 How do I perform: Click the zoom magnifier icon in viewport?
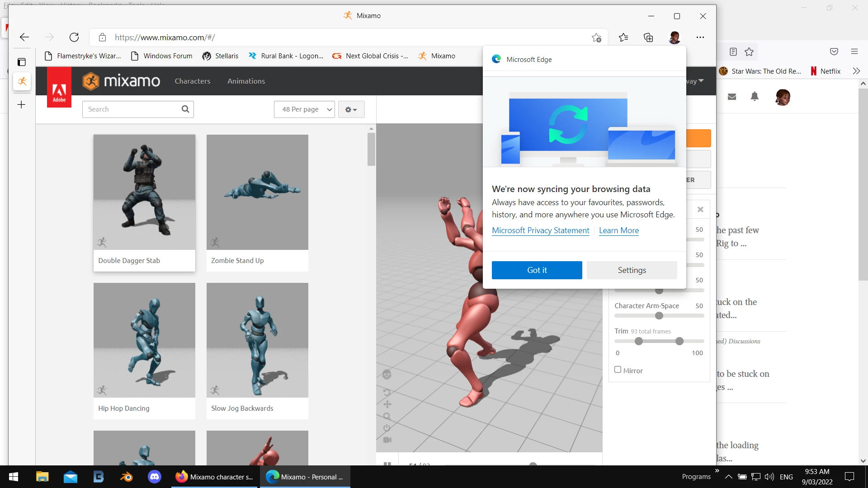tap(387, 416)
